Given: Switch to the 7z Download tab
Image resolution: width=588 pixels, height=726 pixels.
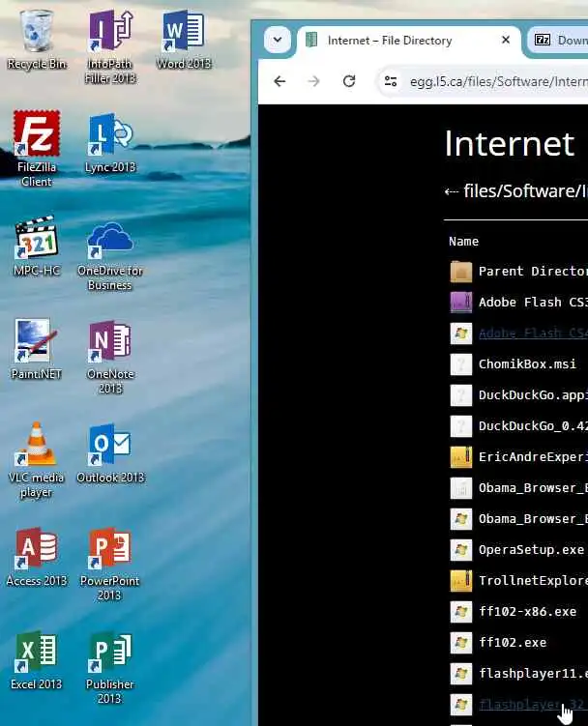Looking at the screenshot, I should point(559,41).
